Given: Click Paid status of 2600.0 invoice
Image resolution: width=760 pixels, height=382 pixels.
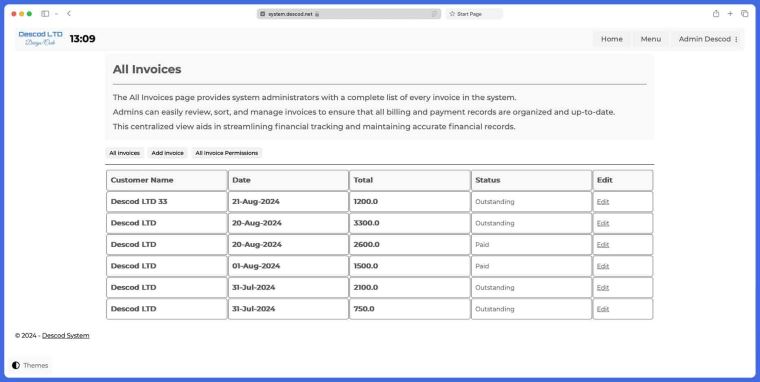Looking at the screenshot, I should 482,245.
